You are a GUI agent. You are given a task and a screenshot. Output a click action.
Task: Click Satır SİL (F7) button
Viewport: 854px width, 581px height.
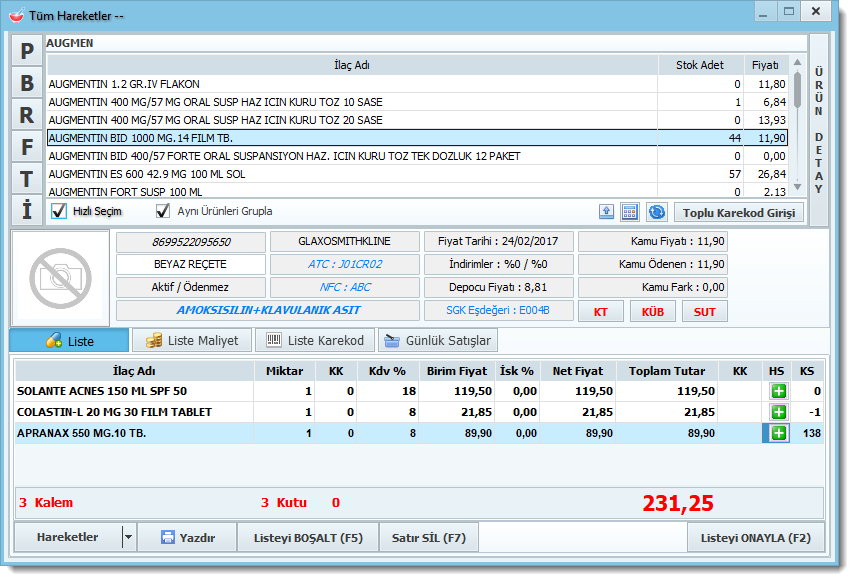tap(429, 537)
